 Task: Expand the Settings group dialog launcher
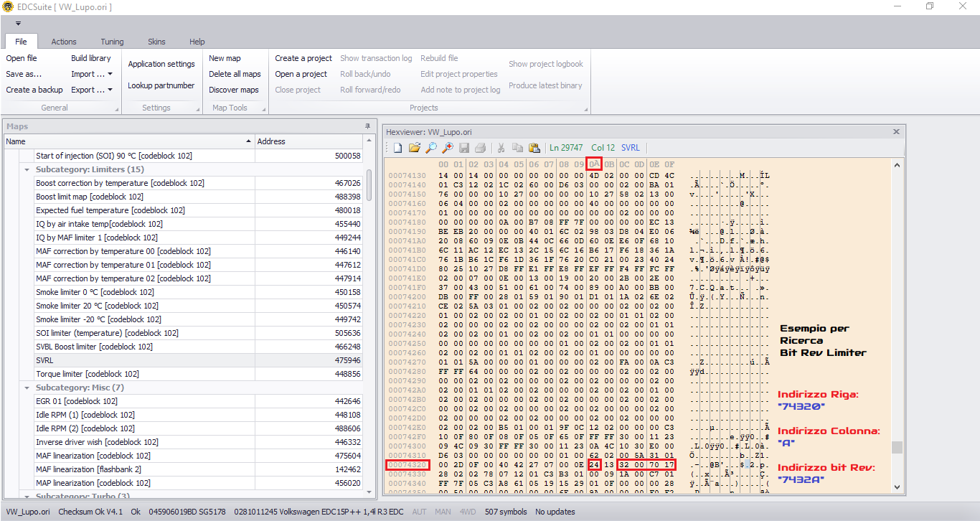tap(197, 109)
